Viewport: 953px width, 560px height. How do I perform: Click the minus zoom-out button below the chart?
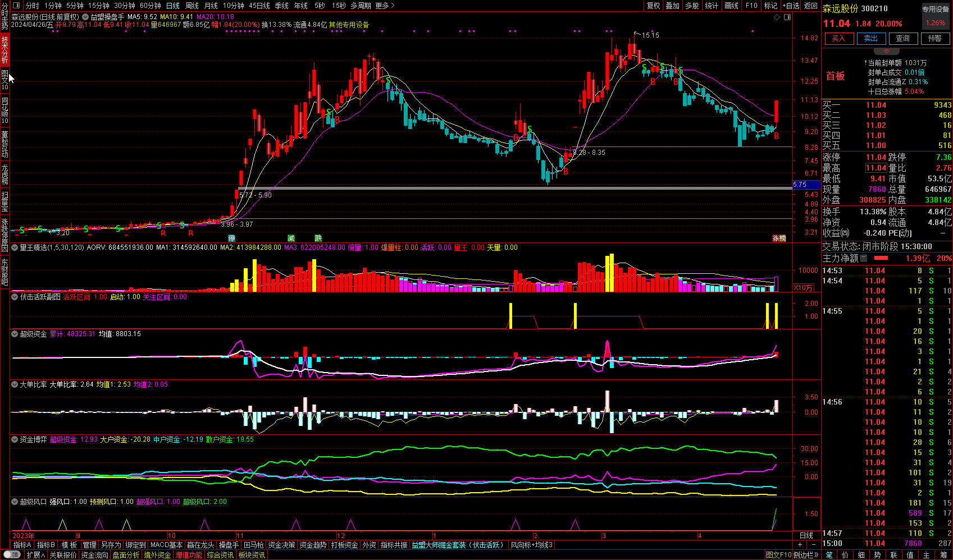(x=813, y=545)
